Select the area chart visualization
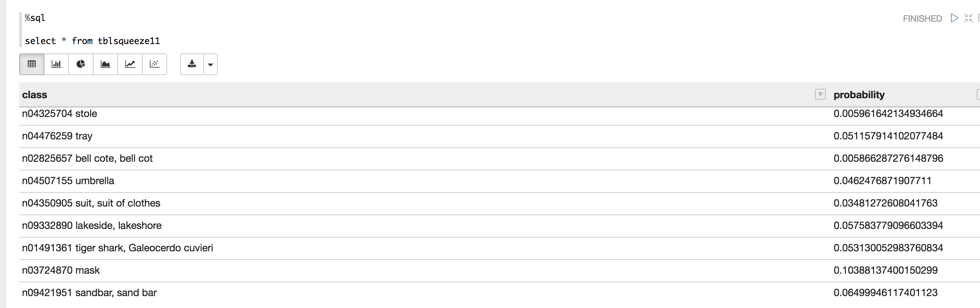Viewport: 980px width, 308px height. click(105, 64)
